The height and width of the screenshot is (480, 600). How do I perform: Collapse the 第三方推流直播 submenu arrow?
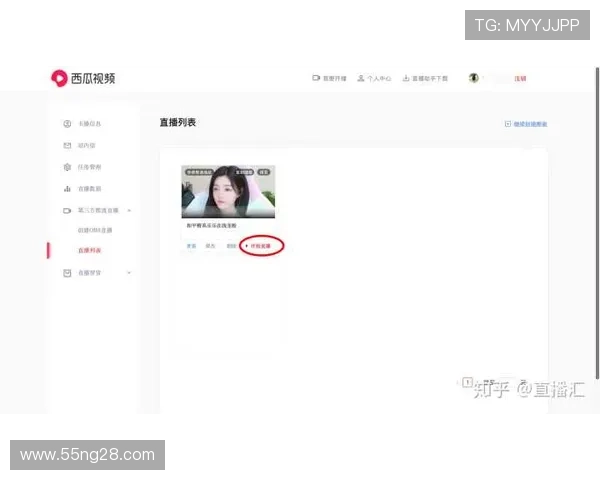click(x=129, y=211)
